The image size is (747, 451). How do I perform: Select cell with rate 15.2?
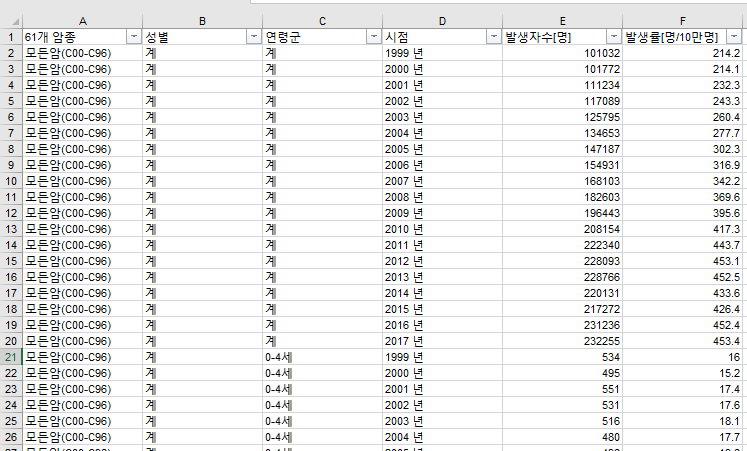point(683,373)
